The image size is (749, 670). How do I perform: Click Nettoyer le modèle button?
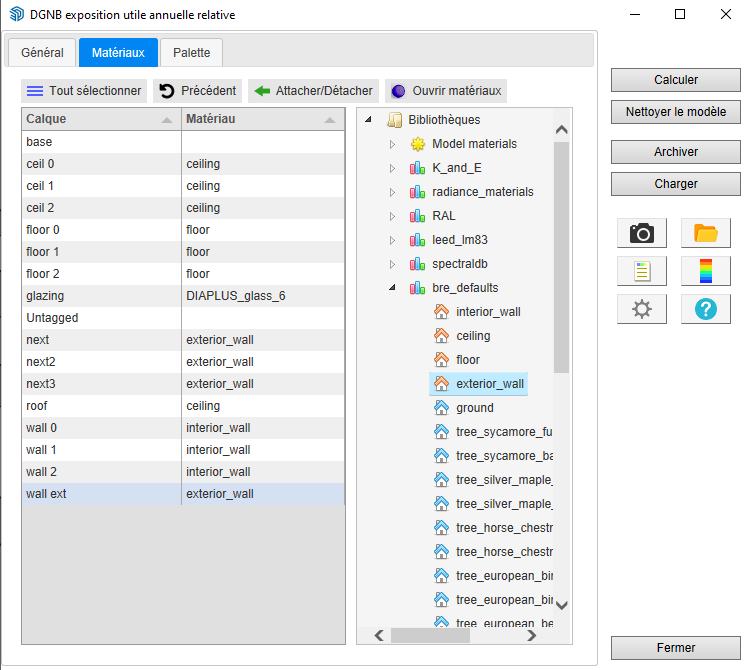coord(675,112)
